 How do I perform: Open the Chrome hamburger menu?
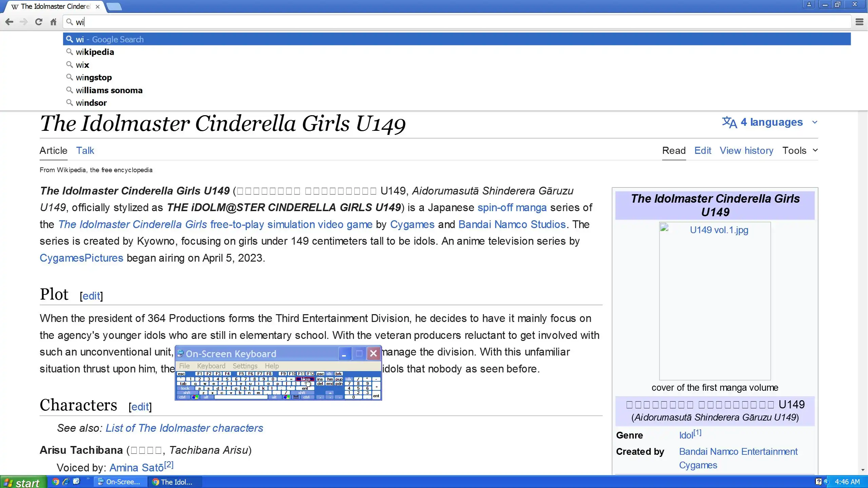859,22
